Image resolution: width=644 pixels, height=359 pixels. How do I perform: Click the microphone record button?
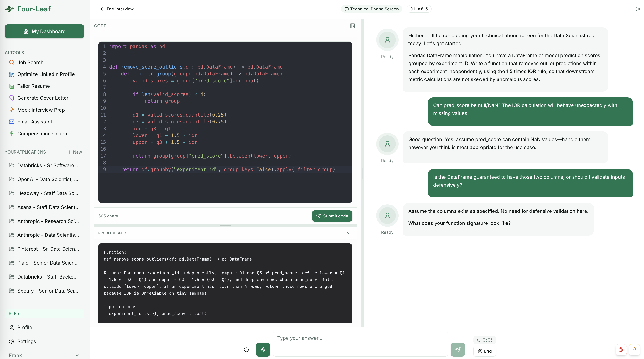pyautogui.click(x=263, y=349)
